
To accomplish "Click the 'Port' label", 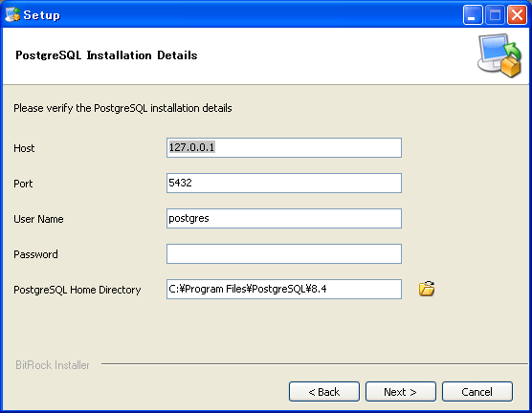I will pyautogui.click(x=23, y=184).
